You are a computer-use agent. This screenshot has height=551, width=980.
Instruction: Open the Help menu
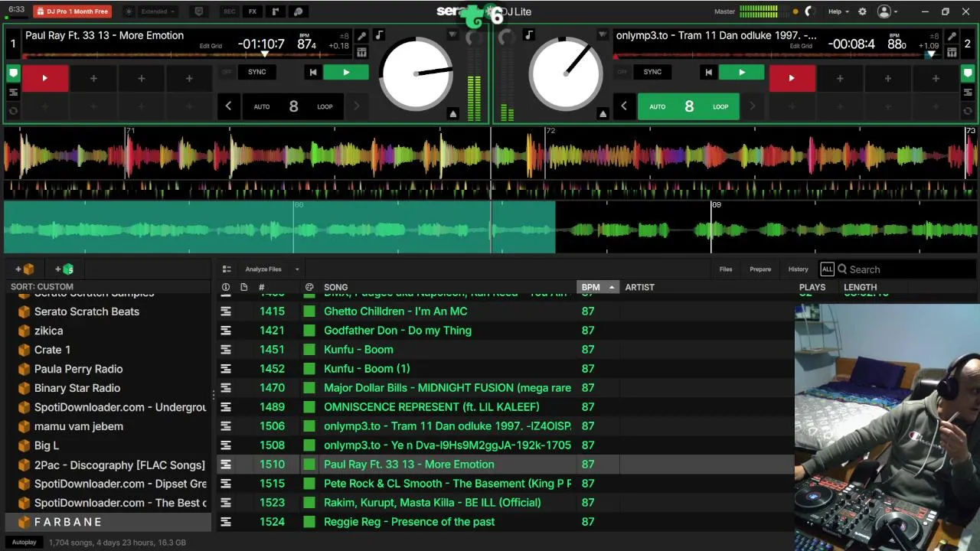click(838, 11)
